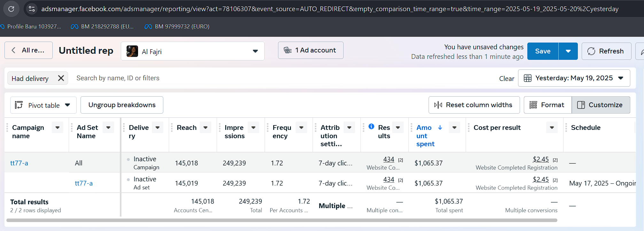The image size is (644, 231).
Task: Grab the Delivery column drag handle
Action: 124,128
